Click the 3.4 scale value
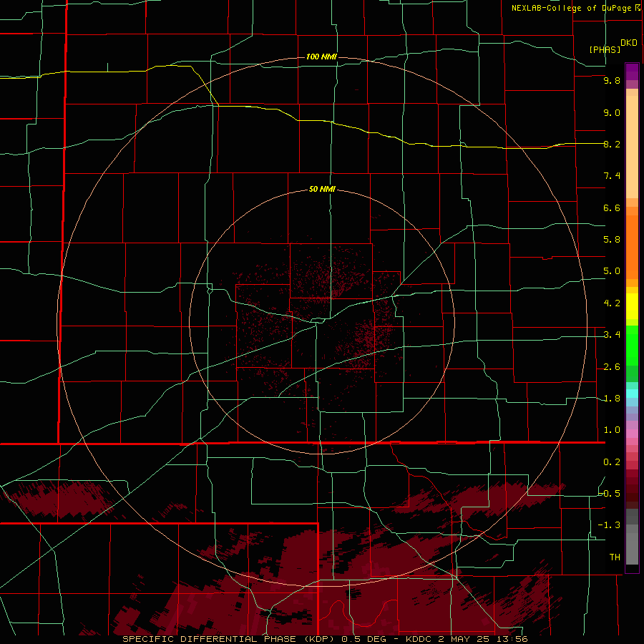This screenshot has width=644, height=644. (x=612, y=335)
